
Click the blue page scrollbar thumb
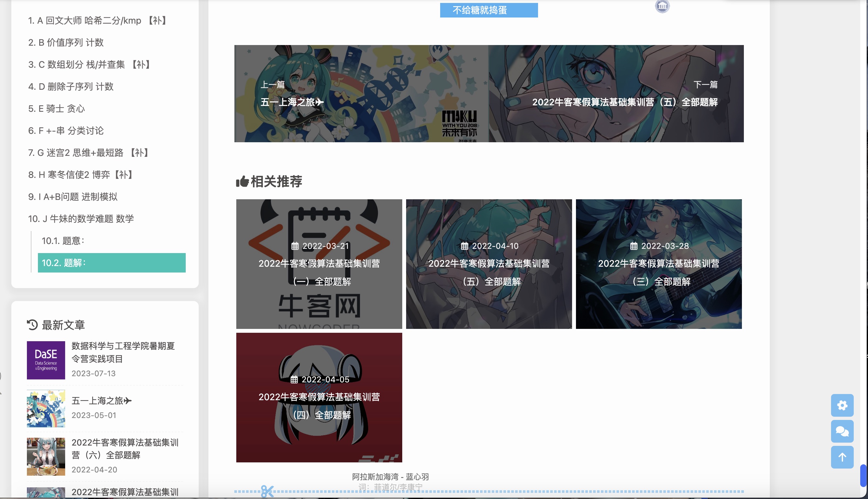click(863, 475)
